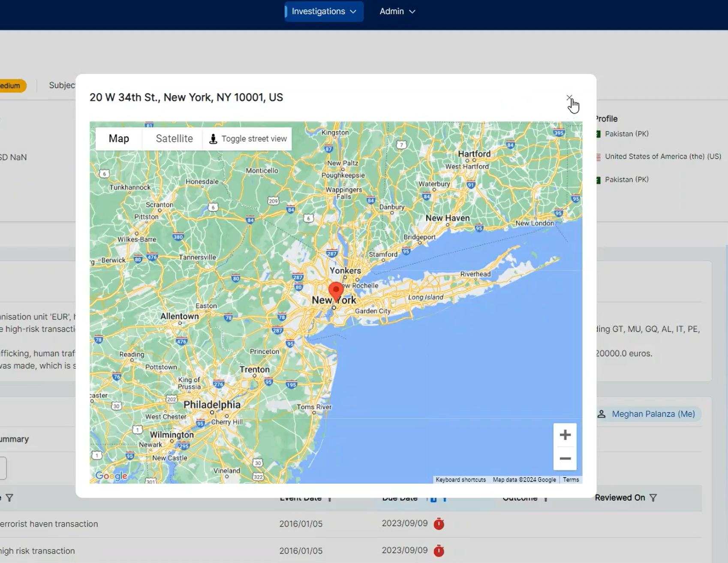This screenshot has height=563, width=728.
Task: Open the Investigations dropdown
Action: 323,11
